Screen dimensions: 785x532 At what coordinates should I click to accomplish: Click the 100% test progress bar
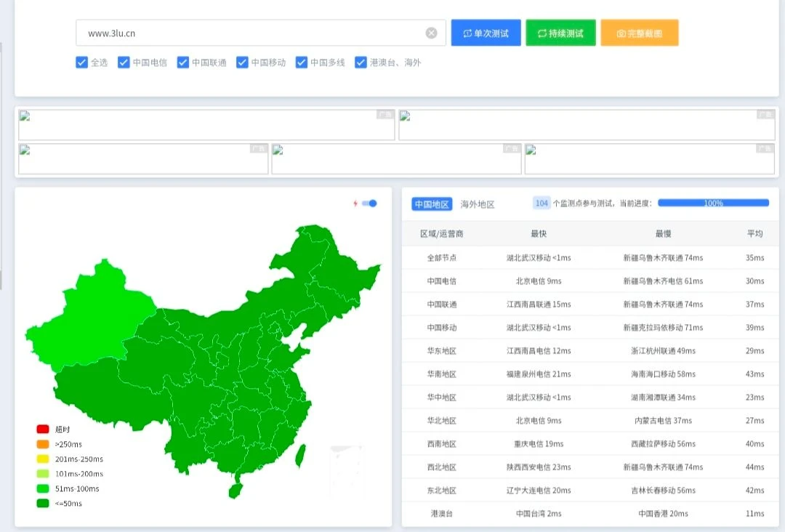[x=713, y=203]
